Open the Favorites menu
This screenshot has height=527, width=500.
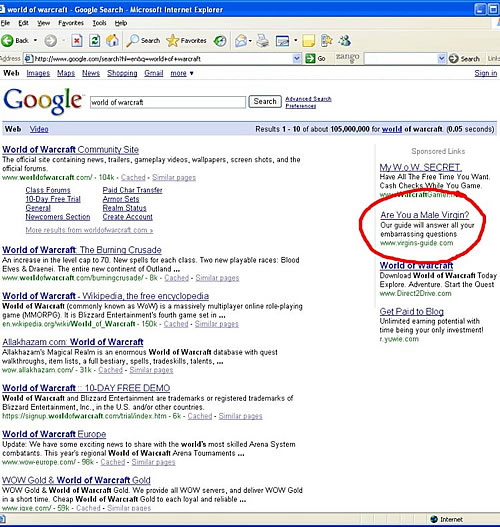[x=71, y=23]
